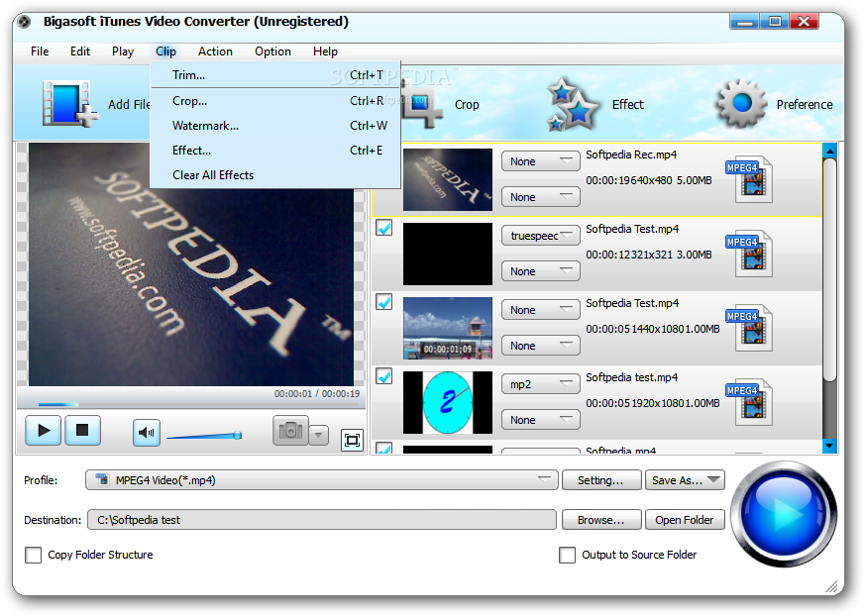Open the None dropdown below truespeech

(541, 271)
